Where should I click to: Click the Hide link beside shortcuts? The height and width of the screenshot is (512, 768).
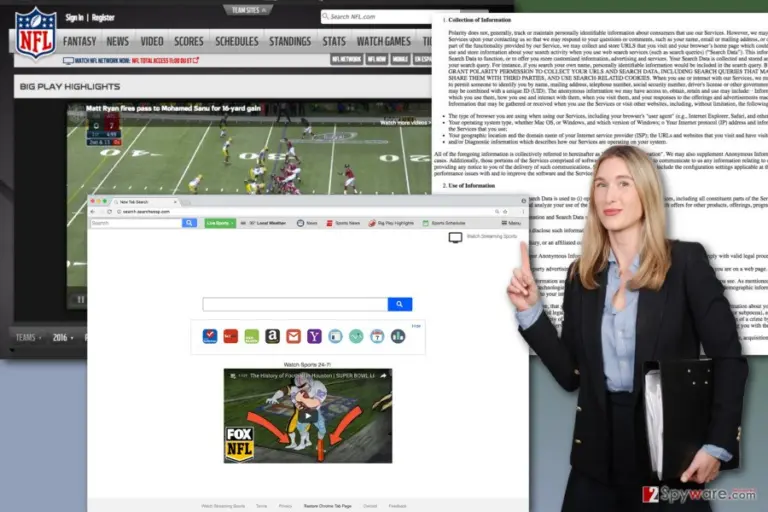click(x=416, y=326)
